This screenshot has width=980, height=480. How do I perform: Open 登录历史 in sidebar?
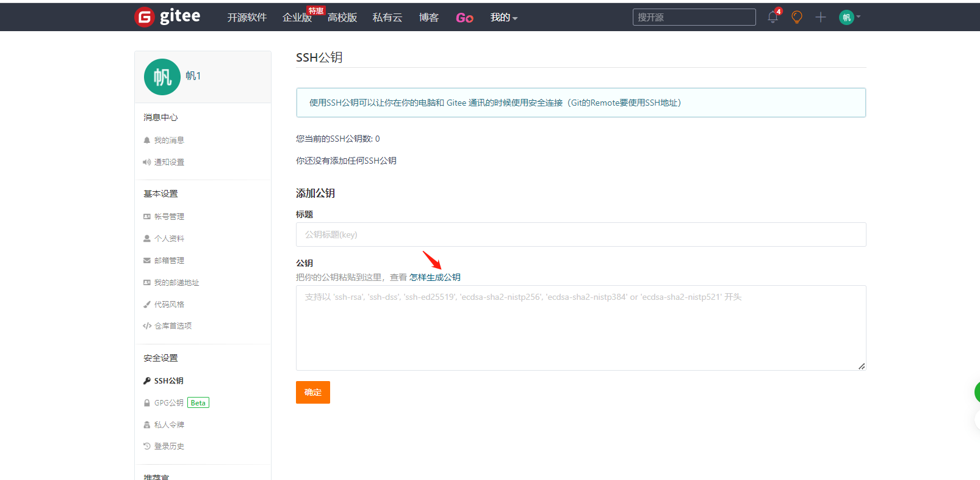point(169,446)
